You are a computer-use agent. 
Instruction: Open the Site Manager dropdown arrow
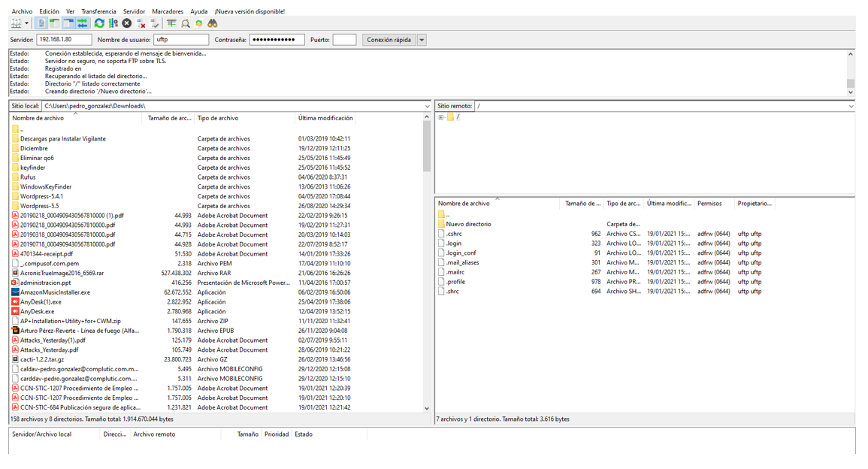coord(26,23)
